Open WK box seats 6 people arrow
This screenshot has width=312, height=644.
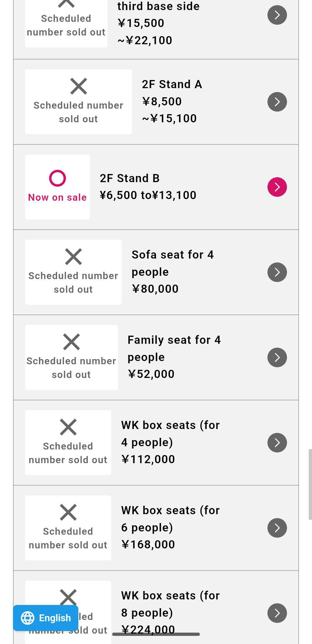click(x=277, y=528)
